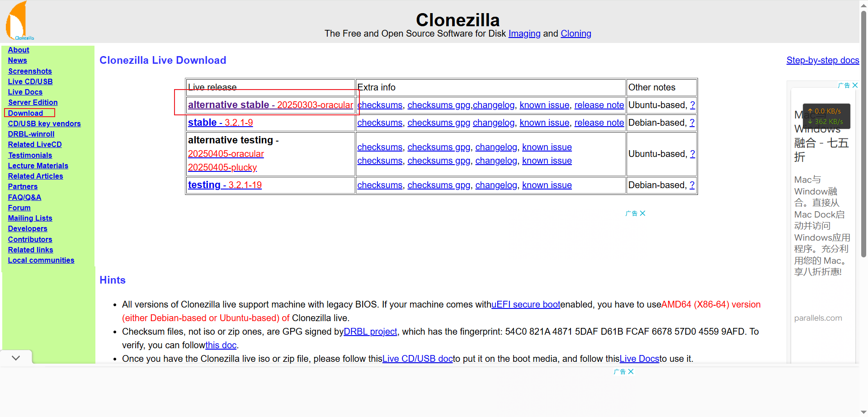The width and height of the screenshot is (868, 417).
Task: Open Contributors sidebar link
Action: pos(30,239)
